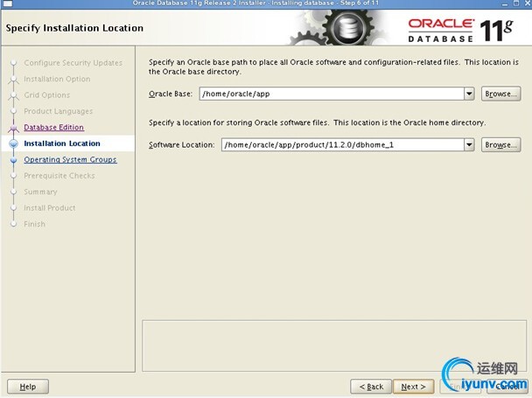Screen dimensions: 532x398
Task: Click the Grid Options step label
Action: [47, 95]
